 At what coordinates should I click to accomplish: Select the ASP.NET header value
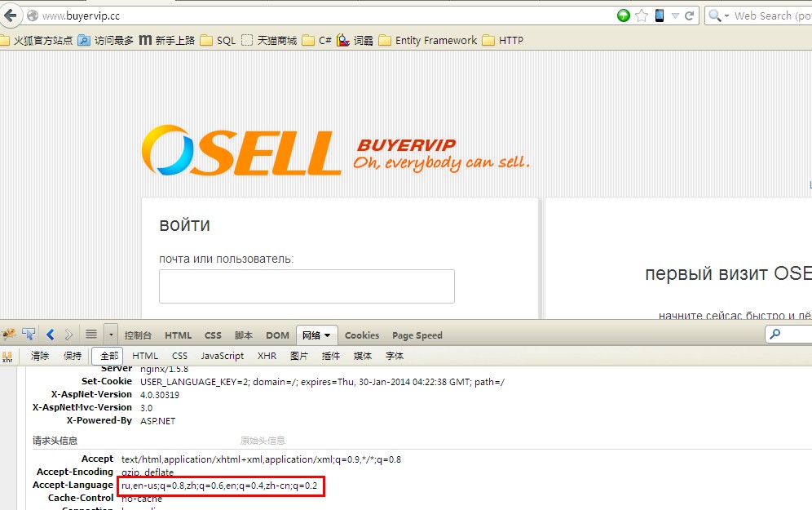click(158, 421)
